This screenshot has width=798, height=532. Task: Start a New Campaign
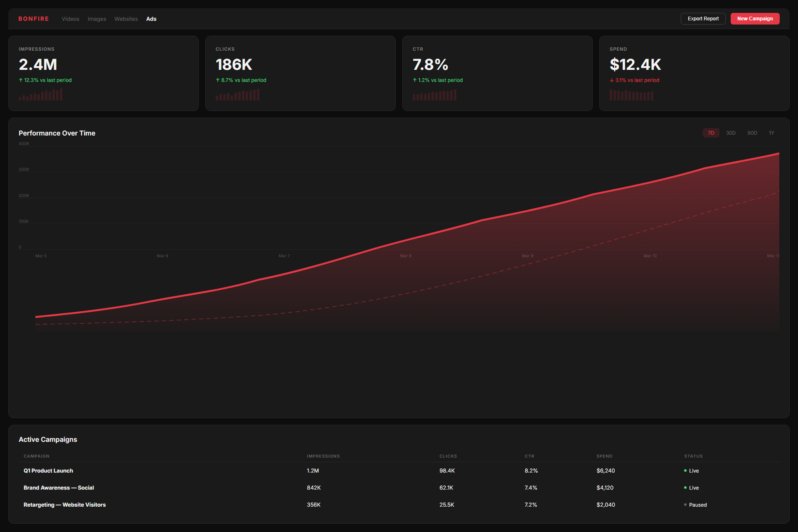[x=755, y=19]
